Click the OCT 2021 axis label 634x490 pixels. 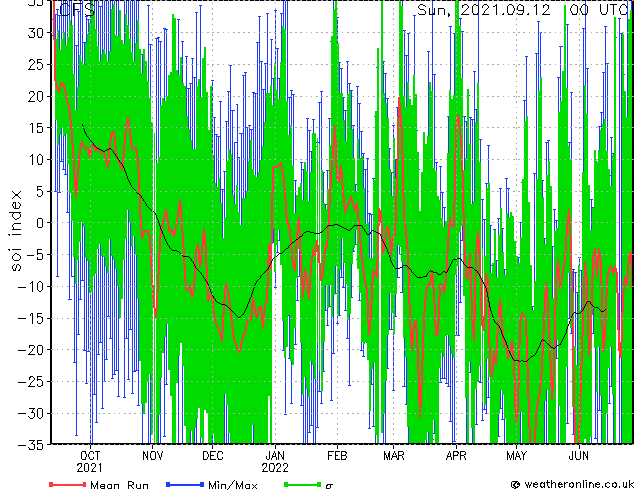(x=90, y=462)
